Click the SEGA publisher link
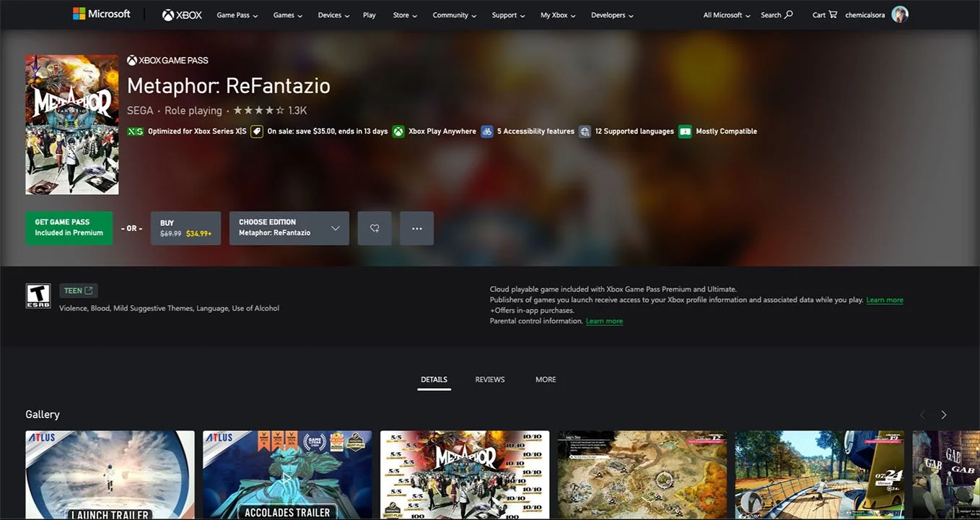The image size is (980, 520). pyautogui.click(x=140, y=110)
